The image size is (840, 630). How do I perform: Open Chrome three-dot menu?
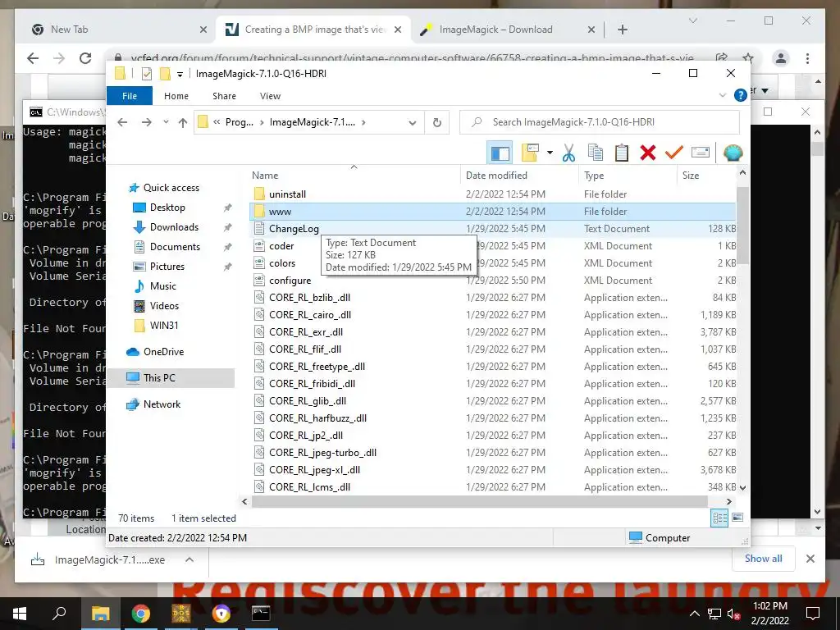coord(807,58)
